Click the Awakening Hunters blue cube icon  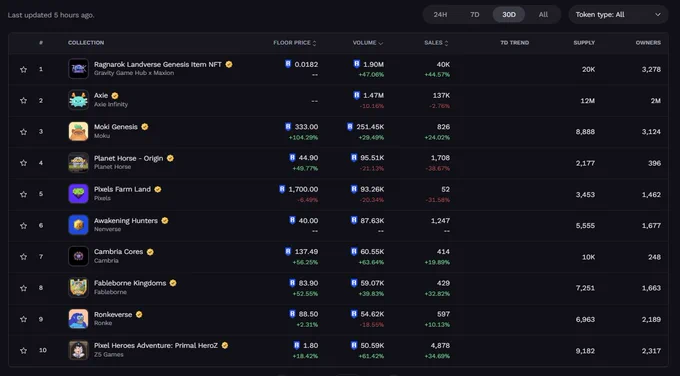tap(78, 225)
